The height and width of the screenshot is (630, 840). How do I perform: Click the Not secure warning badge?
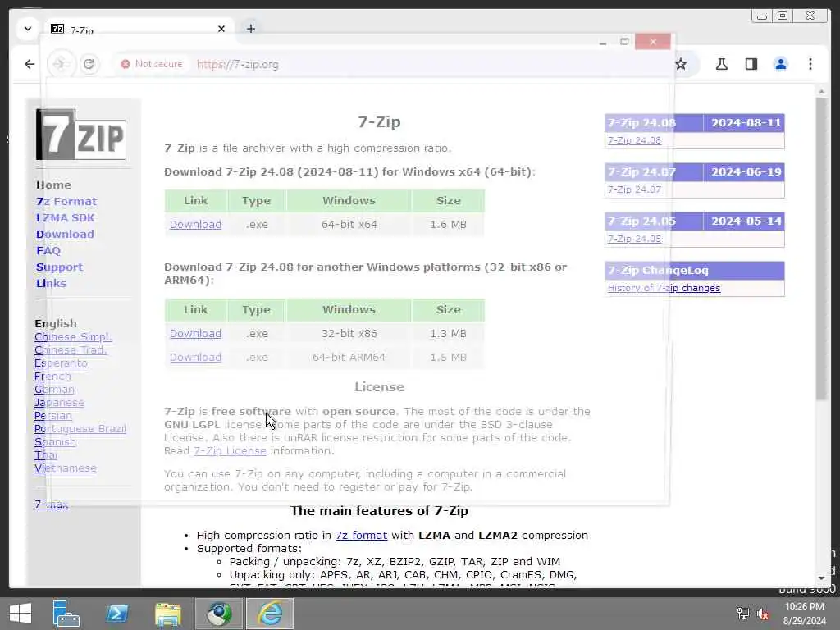pos(152,64)
